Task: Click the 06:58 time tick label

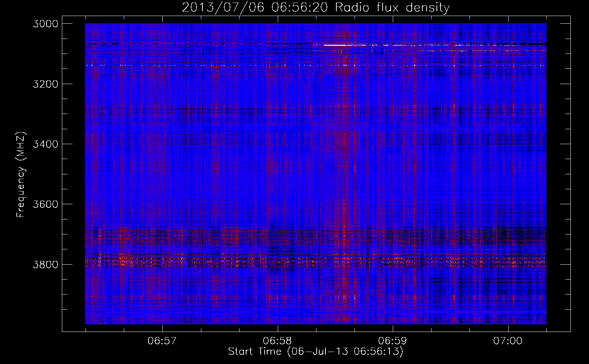Action: (x=277, y=341)
